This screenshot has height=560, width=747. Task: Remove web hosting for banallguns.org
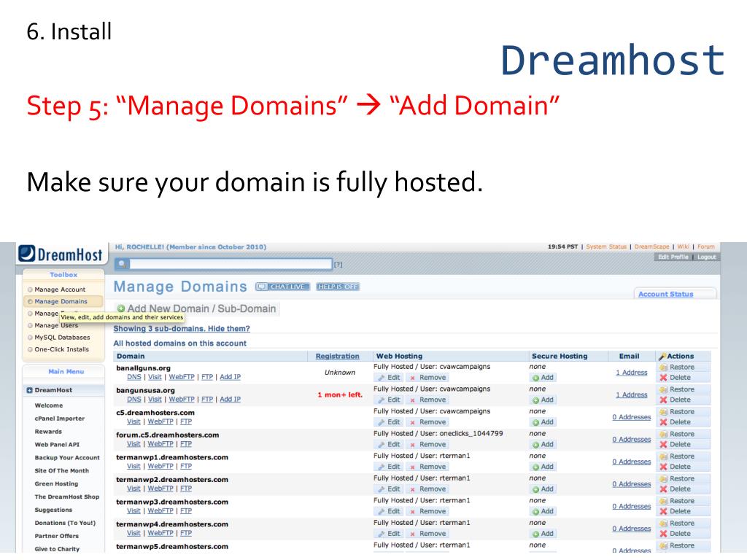427,378
